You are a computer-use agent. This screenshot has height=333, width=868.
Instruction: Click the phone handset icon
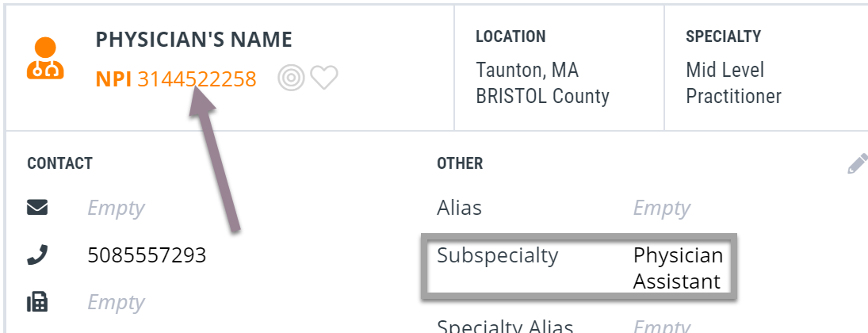(x=37, y=255)
